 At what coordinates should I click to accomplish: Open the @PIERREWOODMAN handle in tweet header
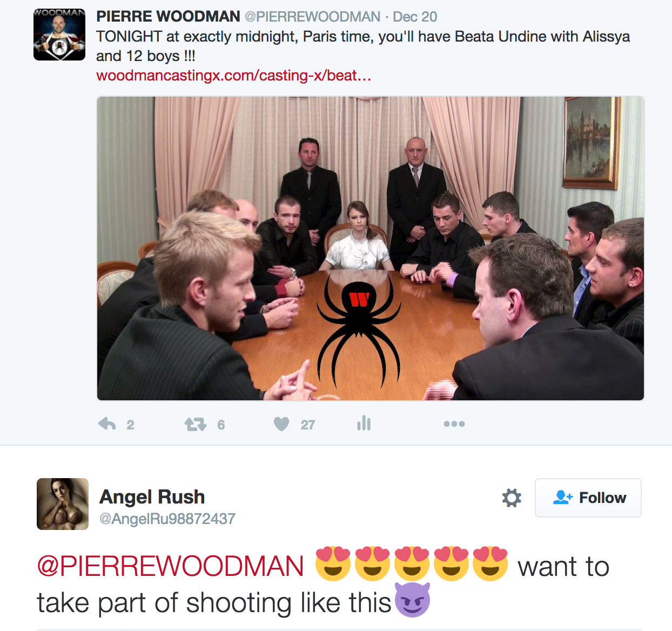[313, 17]
